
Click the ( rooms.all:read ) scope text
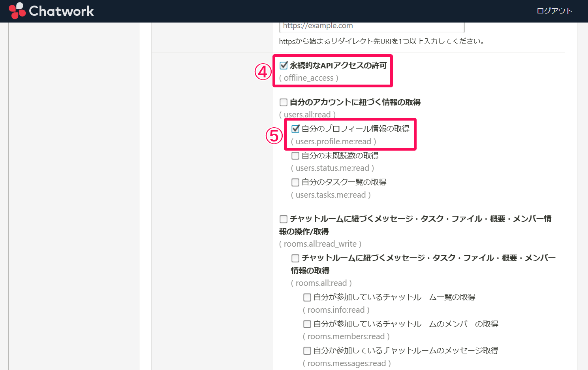click(x=321, y=283)
